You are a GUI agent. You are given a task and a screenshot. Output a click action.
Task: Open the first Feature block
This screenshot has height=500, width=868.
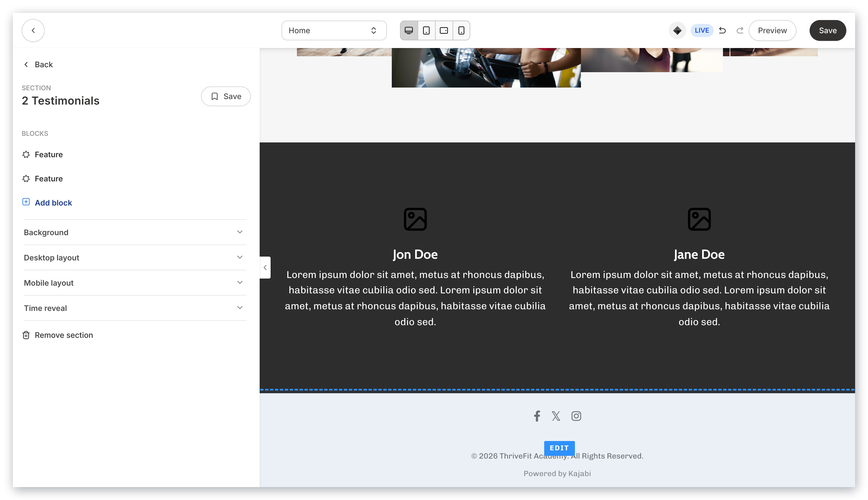(x=49, y=155)
